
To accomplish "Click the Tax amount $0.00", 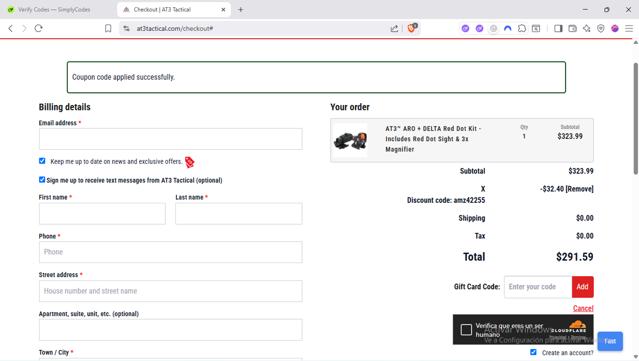I will tap(584, 236).
